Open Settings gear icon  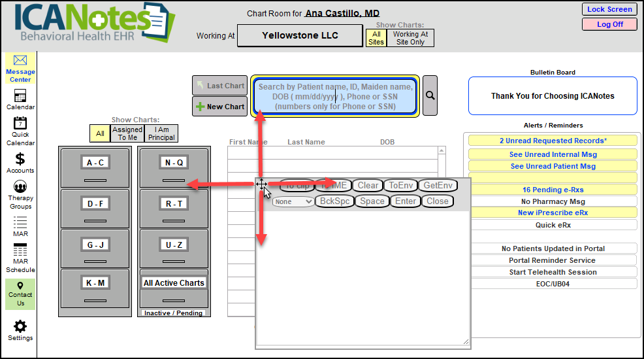[x=20, y=326]
